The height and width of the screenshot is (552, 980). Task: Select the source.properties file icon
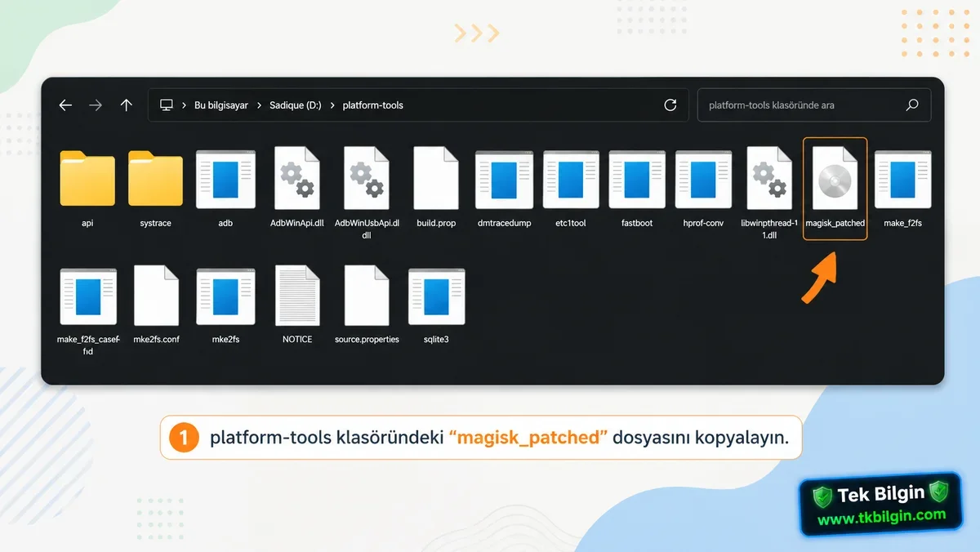(x=367, y=296)
